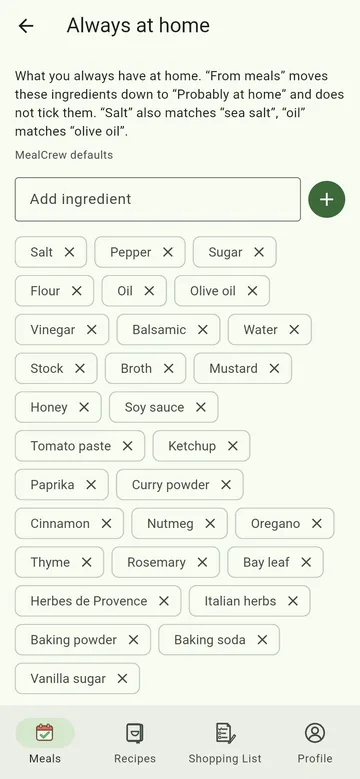Delete the Olive oil ingredient chip
Screen dimensions: 360x779
click(x=252, y=291)
